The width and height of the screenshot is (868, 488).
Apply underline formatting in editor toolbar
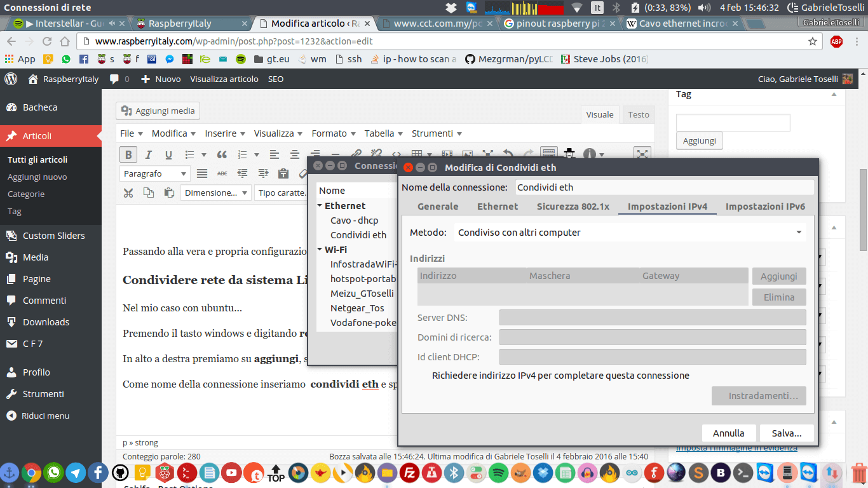click(168, 154)
